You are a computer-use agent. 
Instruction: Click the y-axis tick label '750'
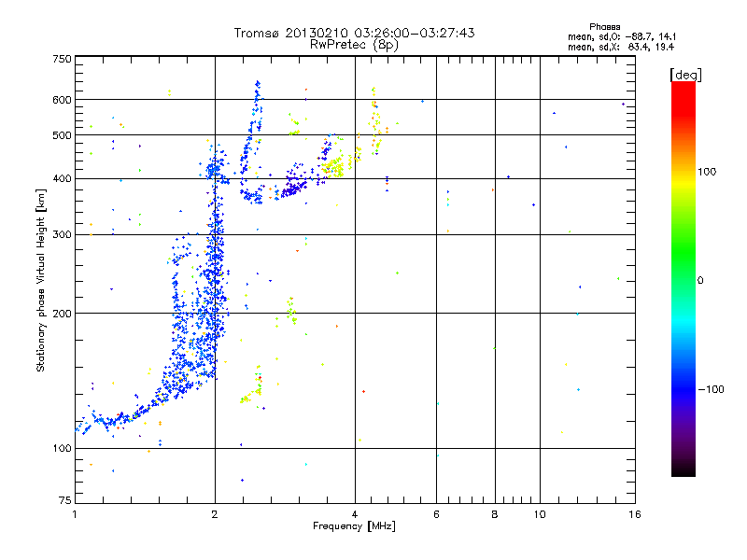coord(63,59)
